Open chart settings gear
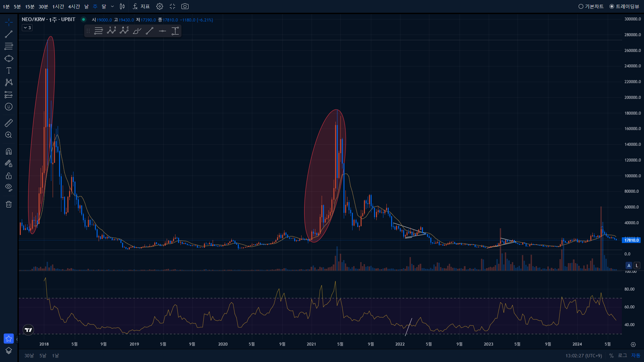Image resolution: width=644 pixels, height=362 pixels. coord(160,6)
